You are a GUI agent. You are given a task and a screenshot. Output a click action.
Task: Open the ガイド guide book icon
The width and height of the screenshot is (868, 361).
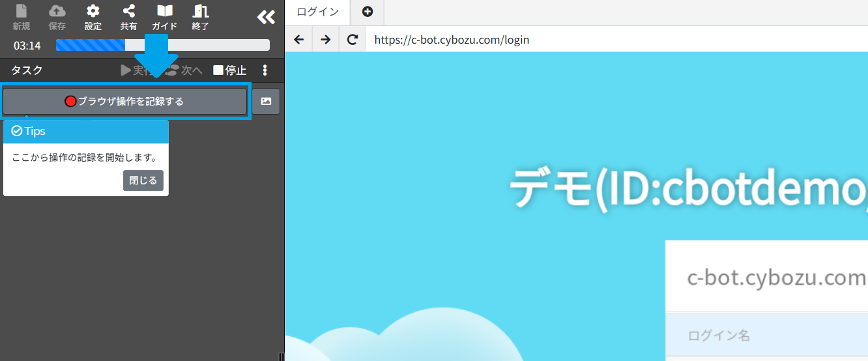tap(165, 18)
